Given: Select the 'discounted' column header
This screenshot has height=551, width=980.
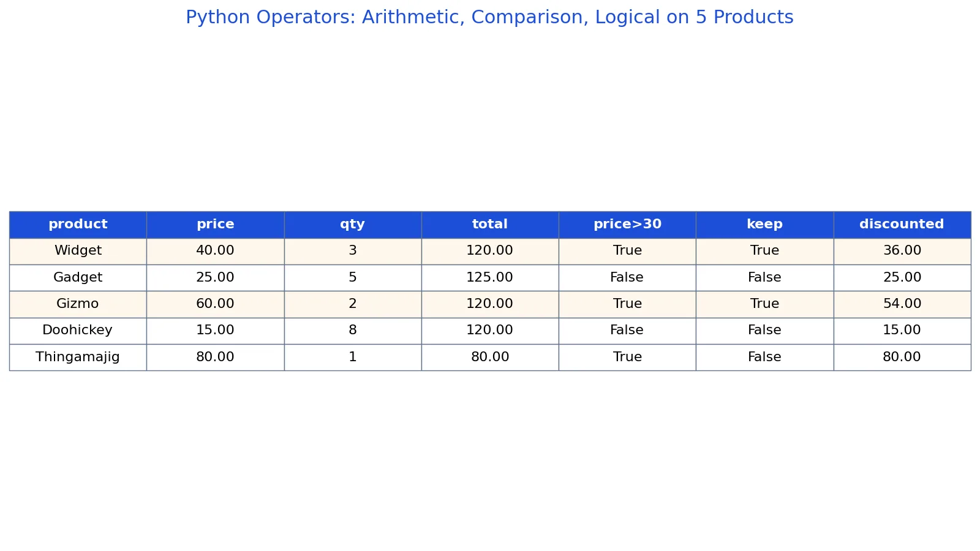Looking at the screenshot, I should click(902, 225).
